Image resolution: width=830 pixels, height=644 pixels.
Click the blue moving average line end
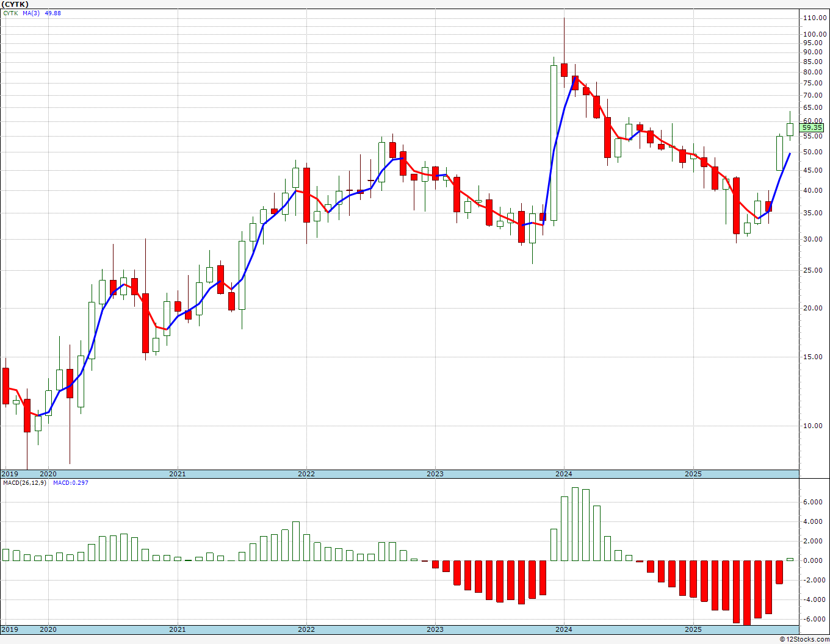790,154
